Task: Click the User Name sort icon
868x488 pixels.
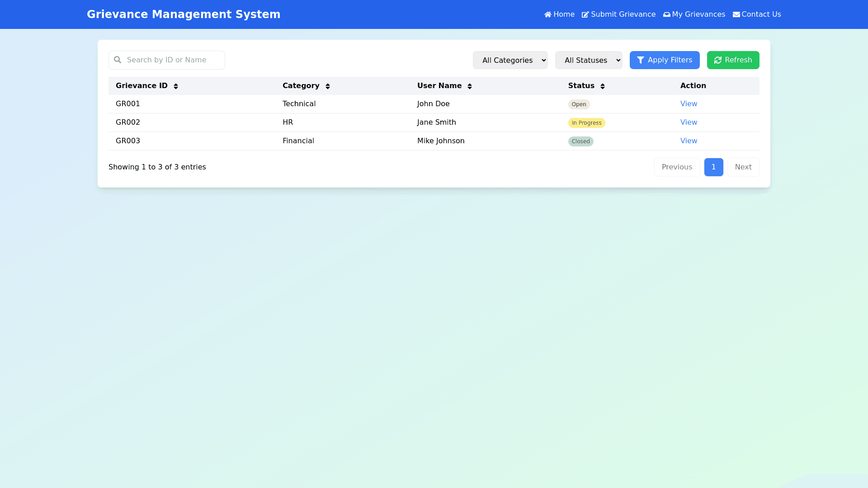Action: tap(470, 86)
